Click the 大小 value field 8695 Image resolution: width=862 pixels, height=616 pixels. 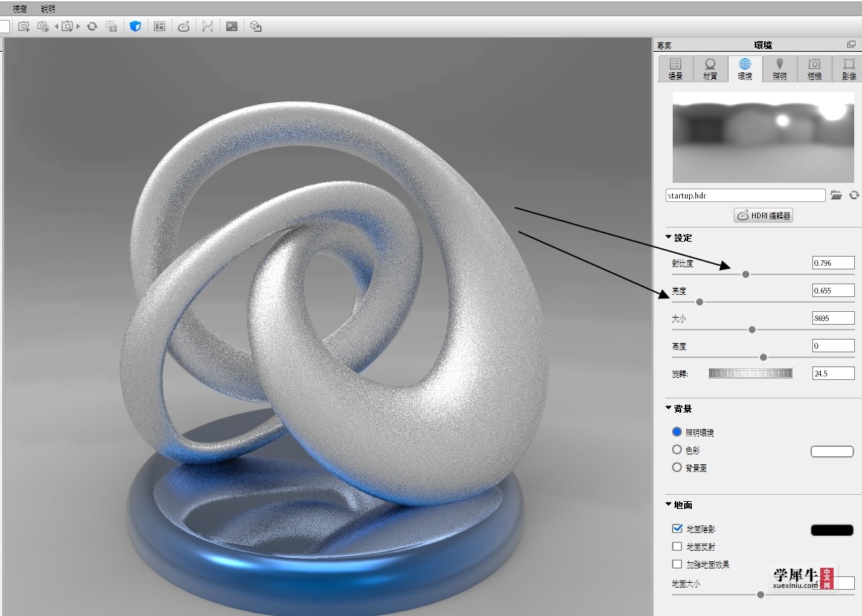[x=834, y=318]
